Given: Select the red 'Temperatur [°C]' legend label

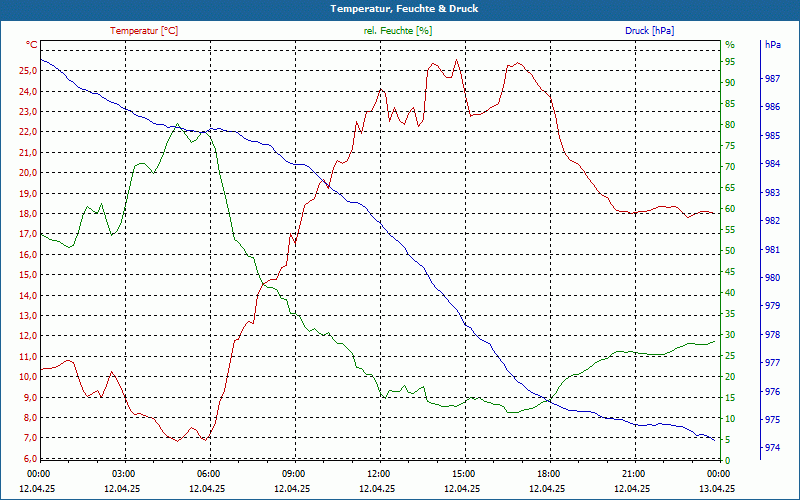Looking at the screenshot, I should point(144,31).
